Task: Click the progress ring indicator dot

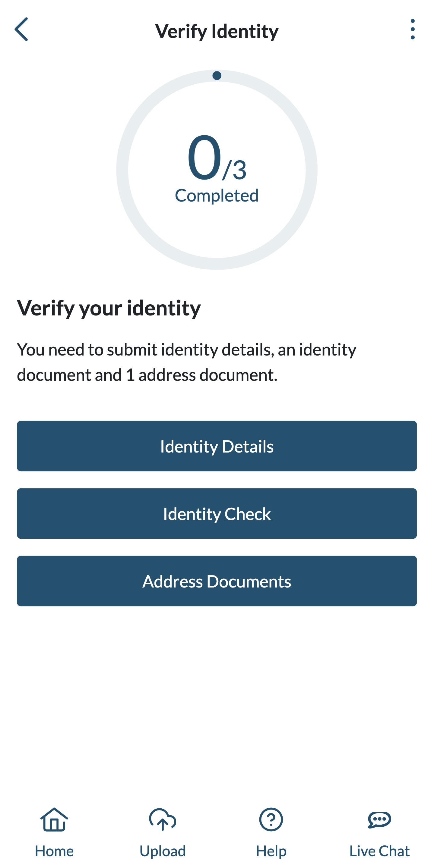Action: click(217, 76)
